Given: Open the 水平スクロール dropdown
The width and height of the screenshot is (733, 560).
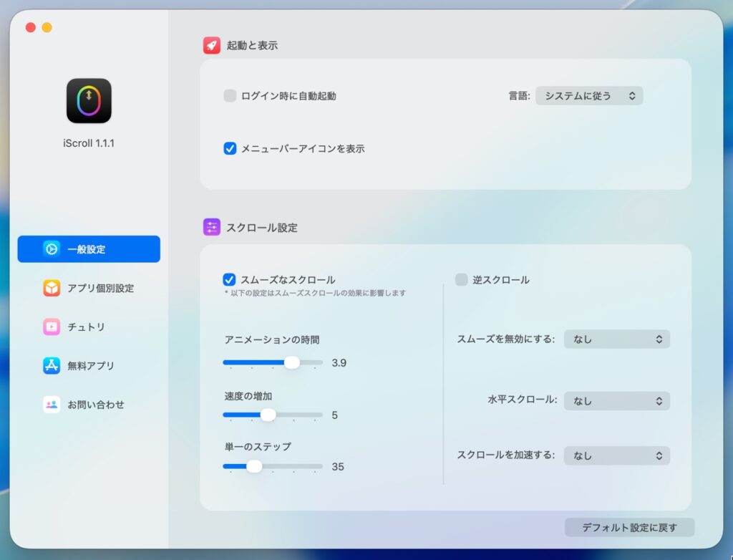Looking at the screenshot, I should coord(616,401).
